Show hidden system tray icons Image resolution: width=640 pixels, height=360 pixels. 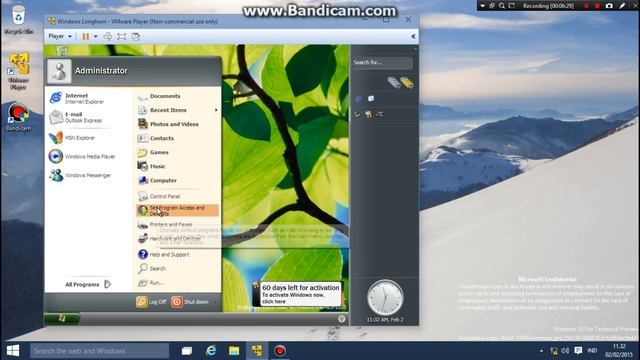click(x=542, y=351)
